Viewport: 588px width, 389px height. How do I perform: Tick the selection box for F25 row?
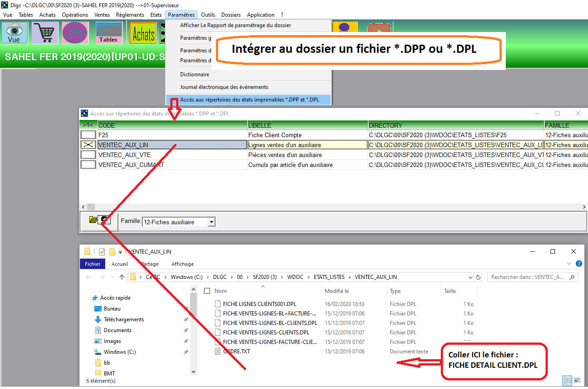tap(88, 135)
